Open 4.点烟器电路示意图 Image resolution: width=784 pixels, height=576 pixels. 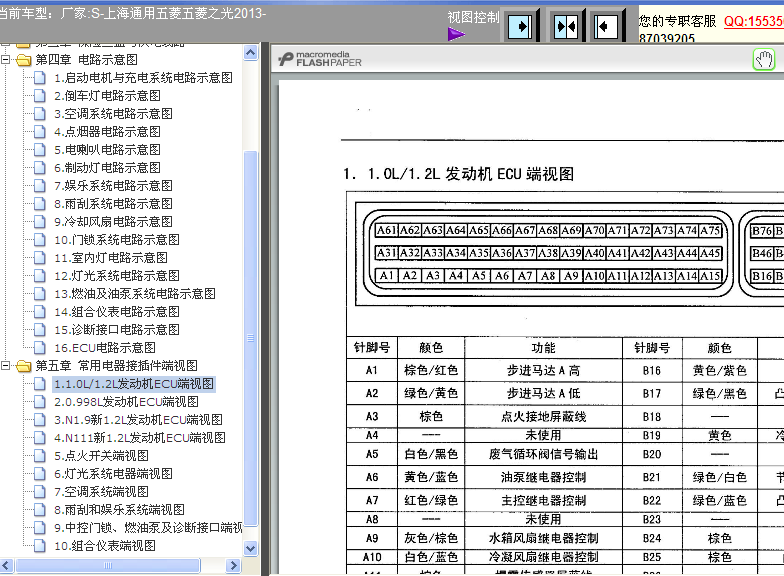coord(107,132)
